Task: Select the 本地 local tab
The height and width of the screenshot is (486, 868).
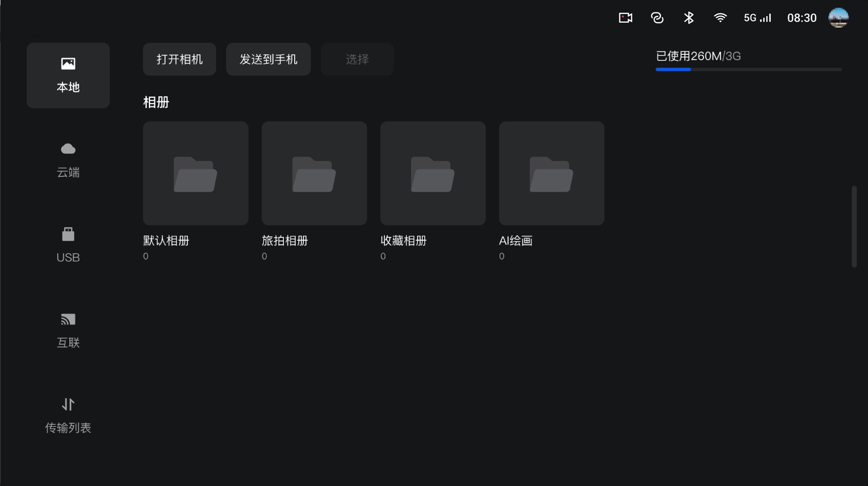Action: 68,75
